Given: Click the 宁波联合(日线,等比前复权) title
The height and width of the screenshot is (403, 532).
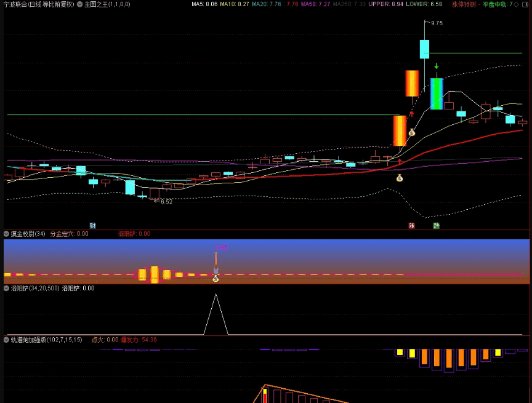Looking at the screenshot, I should [39, 4].
